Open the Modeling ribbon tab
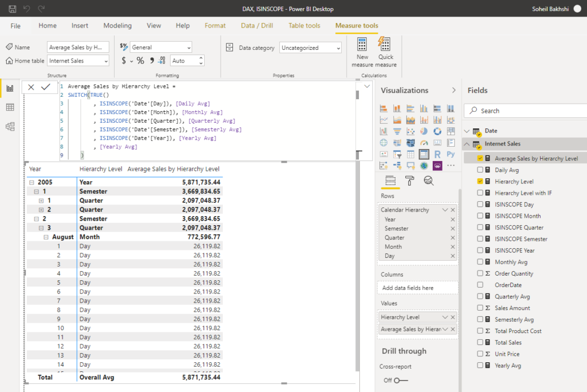 [x=118, y=25]
